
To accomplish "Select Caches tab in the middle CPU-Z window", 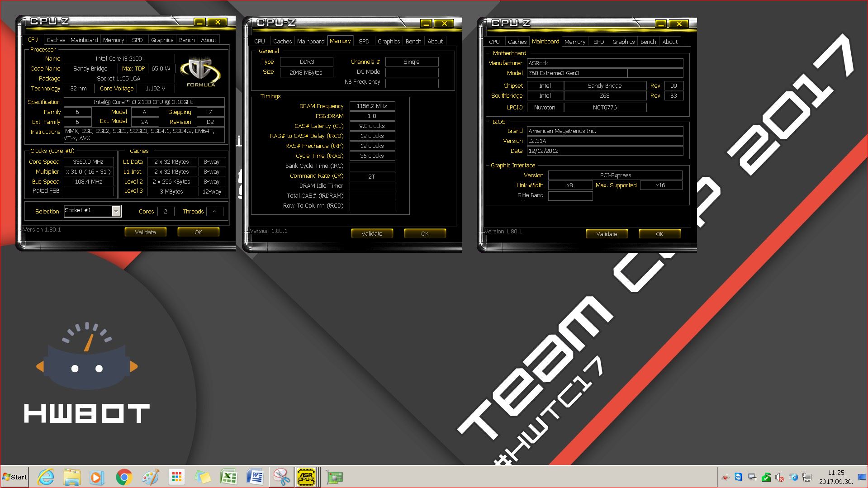I will pos(283,41).
